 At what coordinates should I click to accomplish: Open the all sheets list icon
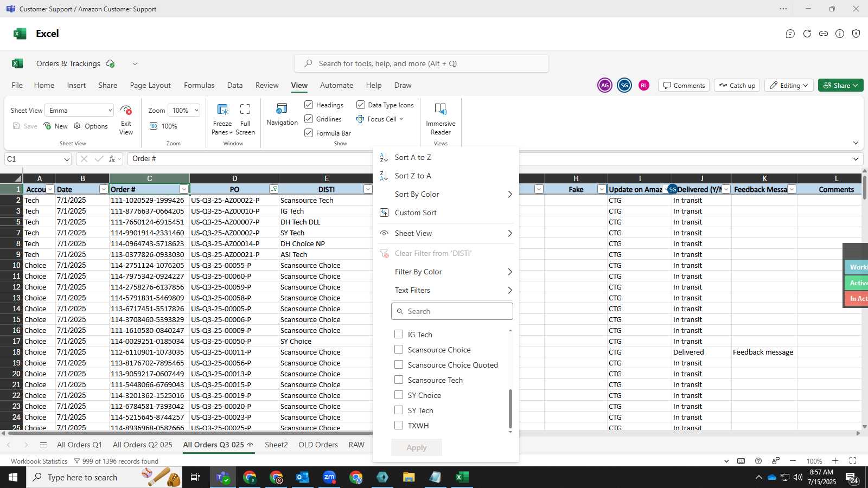(43, 445)
